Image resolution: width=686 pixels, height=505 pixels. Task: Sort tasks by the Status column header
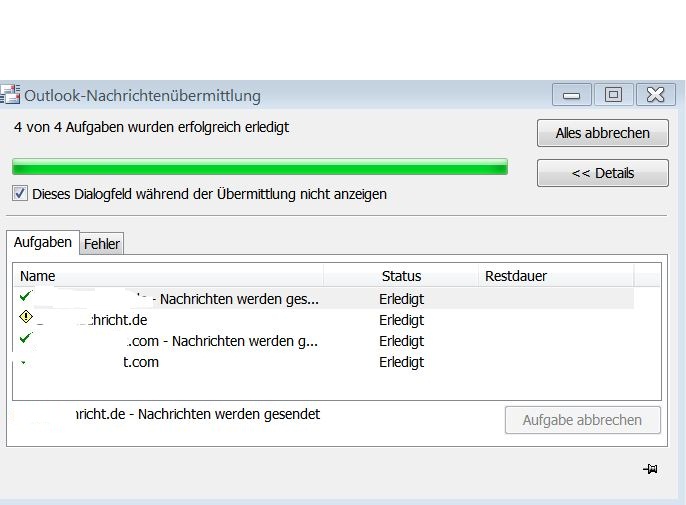point(401,276)
